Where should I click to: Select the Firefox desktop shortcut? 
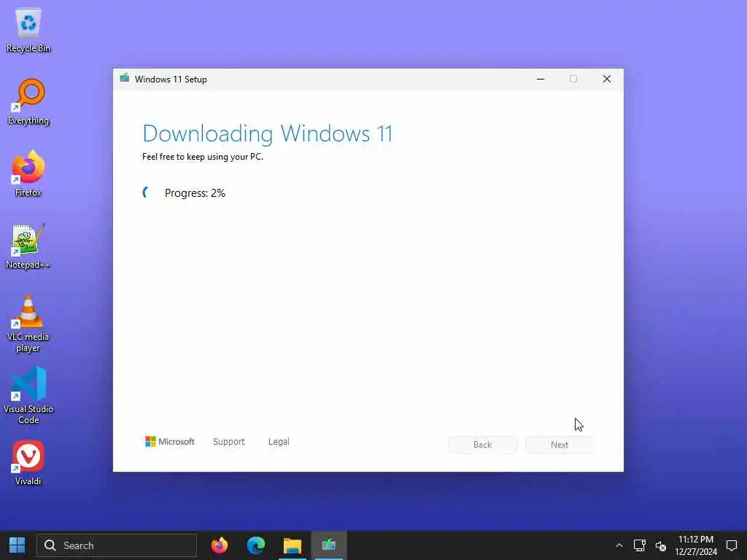28,174
